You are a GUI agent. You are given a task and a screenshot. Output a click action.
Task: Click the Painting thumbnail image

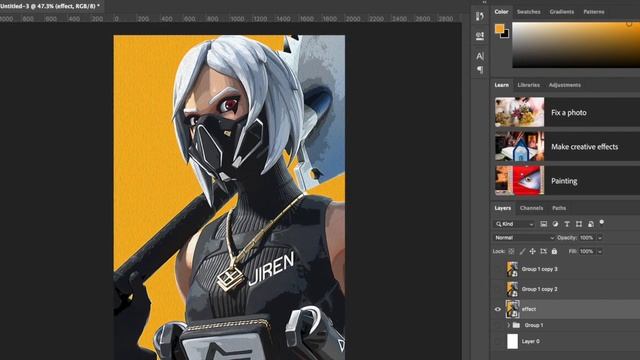tap(520, 180)
